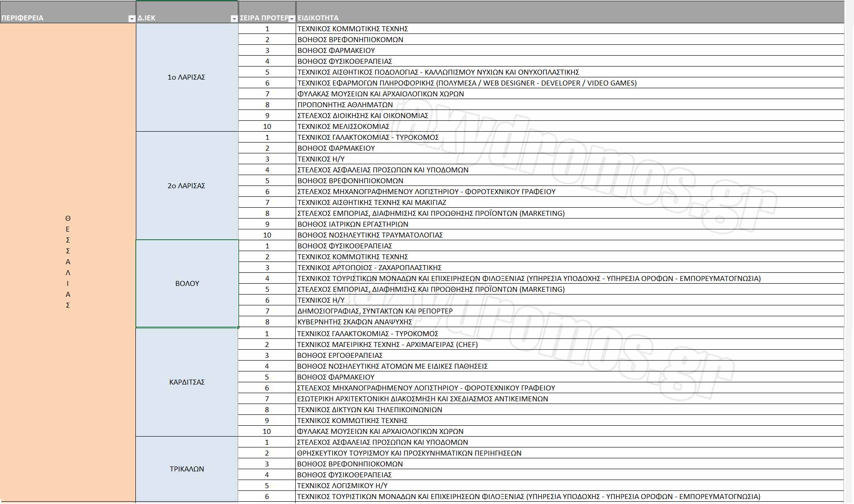Click ΚΥΒΕΡΝΗΤΗΣ ΣΚΑΦΩΝ ΑΝΑΨΥΧΗΣ cell

[x=570, y=322]
